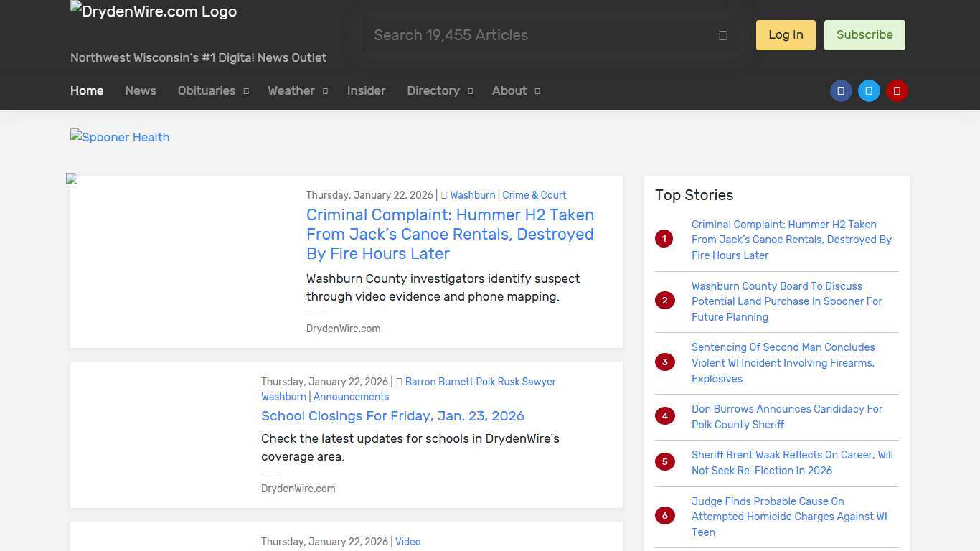
Task: Expand the About dropdown menu
Action: point(515,91)
